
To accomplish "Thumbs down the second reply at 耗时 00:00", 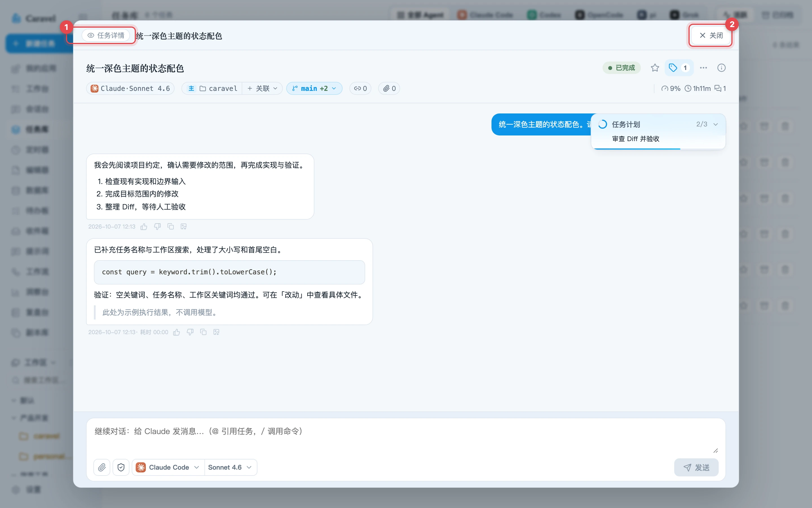I will (190, 332).
